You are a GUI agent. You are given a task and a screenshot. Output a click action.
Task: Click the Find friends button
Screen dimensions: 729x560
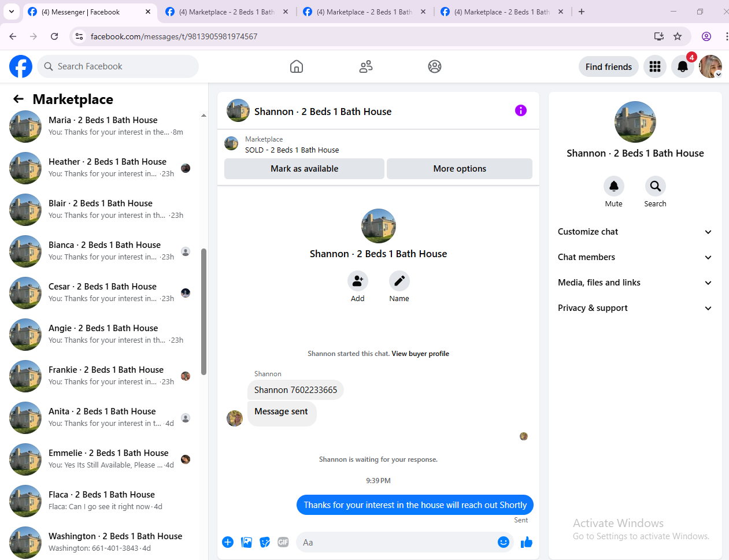pyautogui.click(x=609, y=66)
